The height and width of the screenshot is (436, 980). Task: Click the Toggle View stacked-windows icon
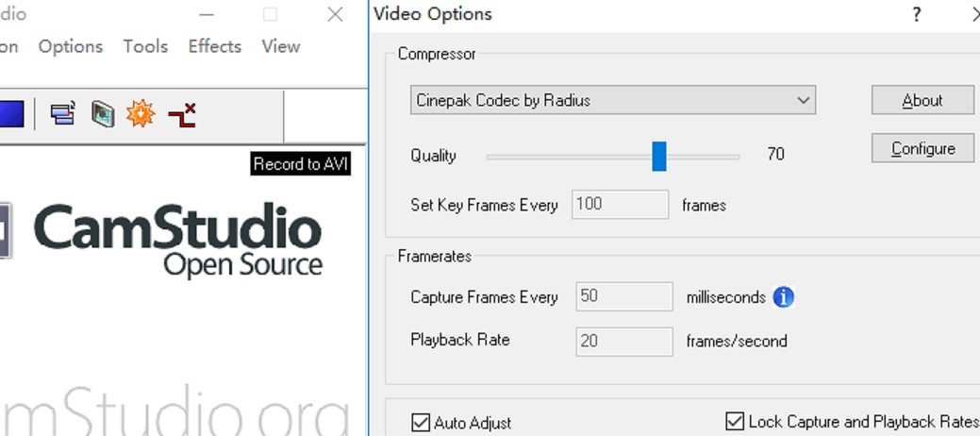pos(63,114)
